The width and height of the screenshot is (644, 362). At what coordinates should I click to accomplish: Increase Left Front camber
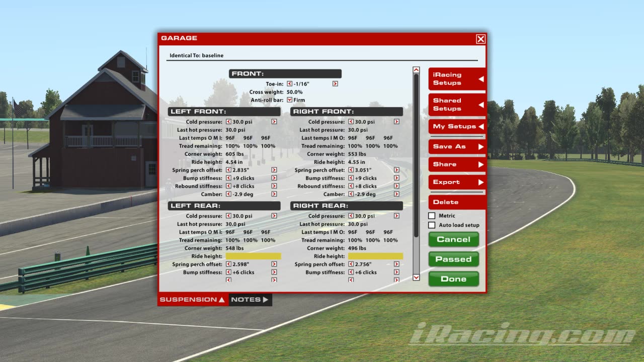[x=274, y=194]
